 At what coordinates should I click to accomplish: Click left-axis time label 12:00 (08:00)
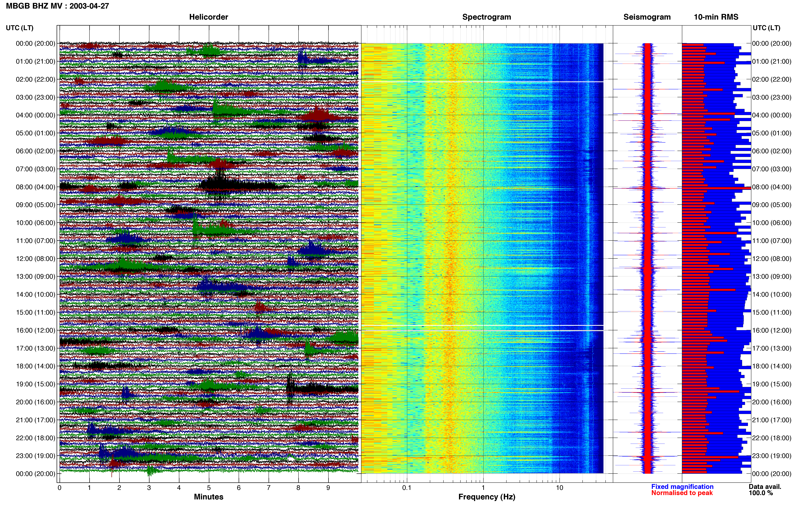click(36, 259)
